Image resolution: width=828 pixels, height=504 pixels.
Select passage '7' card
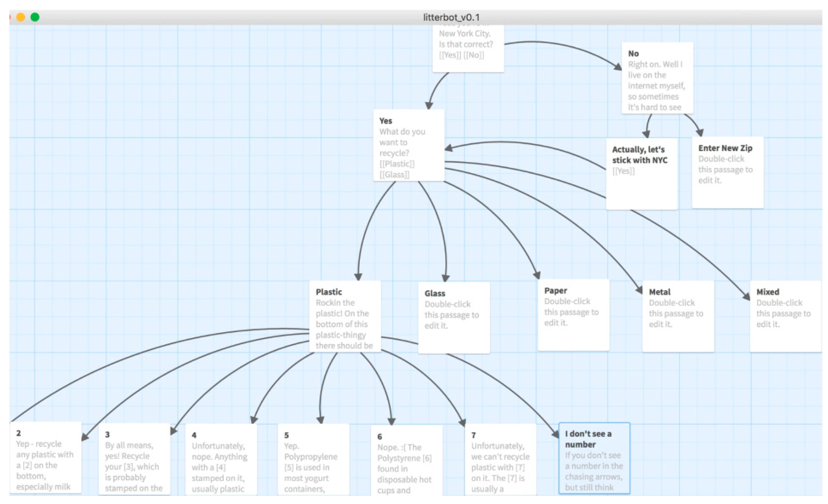click(x=500, y=460)
